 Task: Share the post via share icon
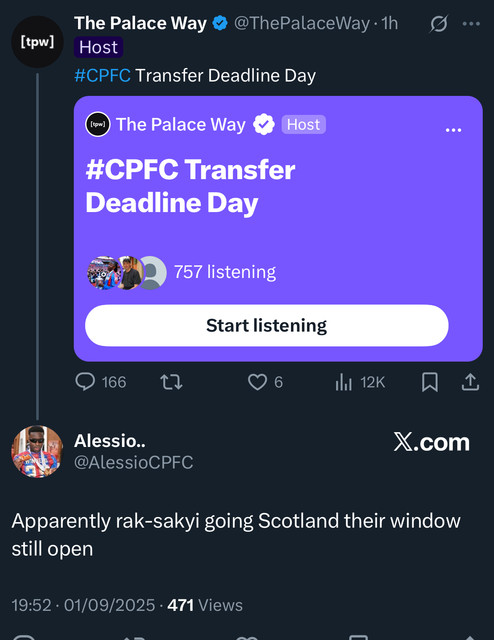(x=470, y=382)
